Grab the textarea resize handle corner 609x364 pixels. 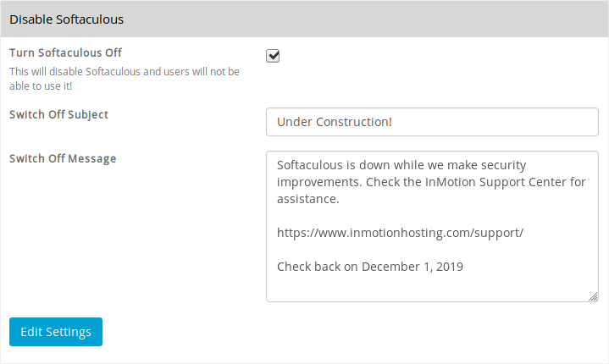pos(593,296)
